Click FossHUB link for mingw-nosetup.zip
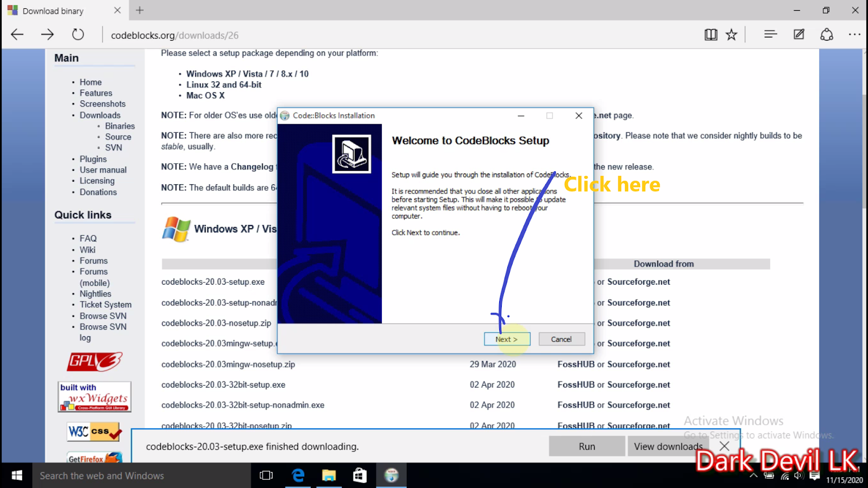The height and width of the screenshot is (488, 868). (576, 364)
